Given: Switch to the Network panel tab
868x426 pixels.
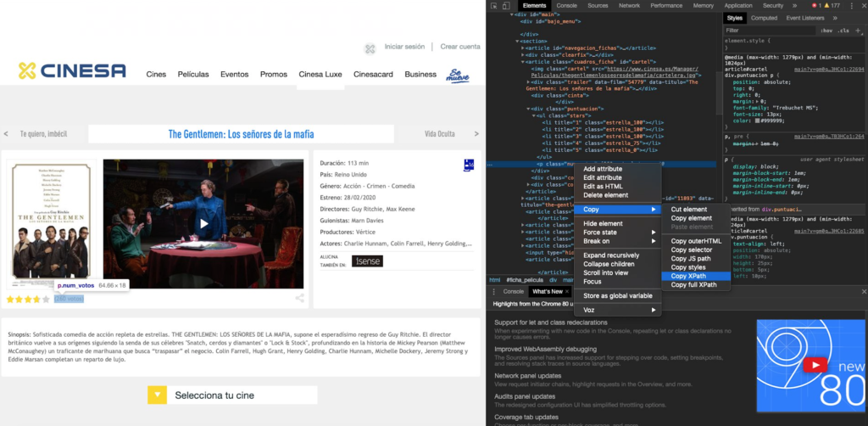Looking at the screenshot, I should click(630, 6).
